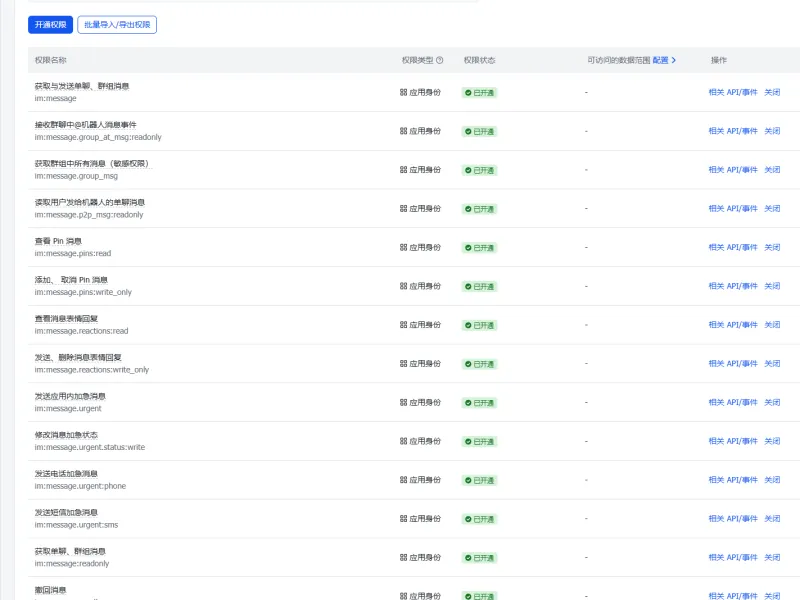This screenshot has height=600, width=800.
Task: Click the 应用身份 icon for im:message.reactions:read
Action: pyautogui.click(x=404, y=325)
